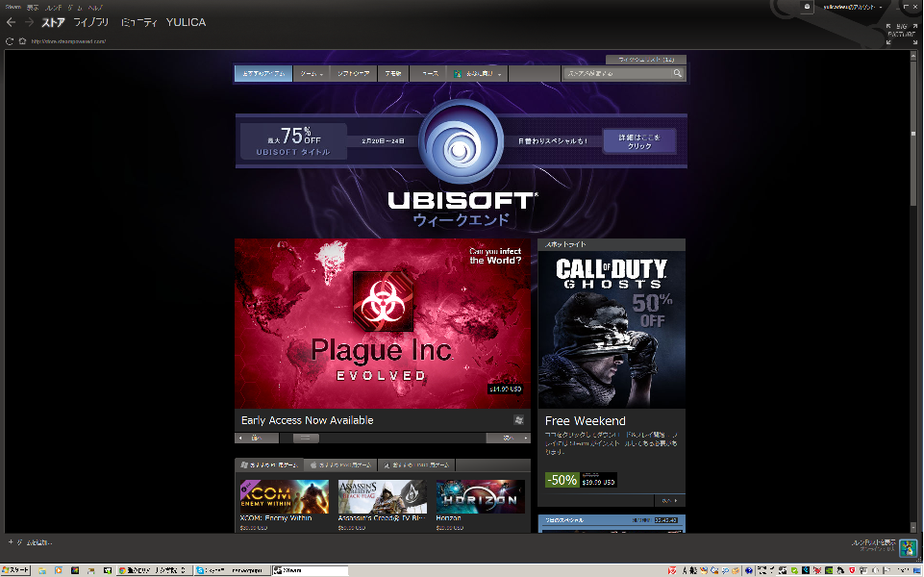Screen dimensions: 924x577
Task: Click the red G security shield tray icon
Action: point(852,570)
